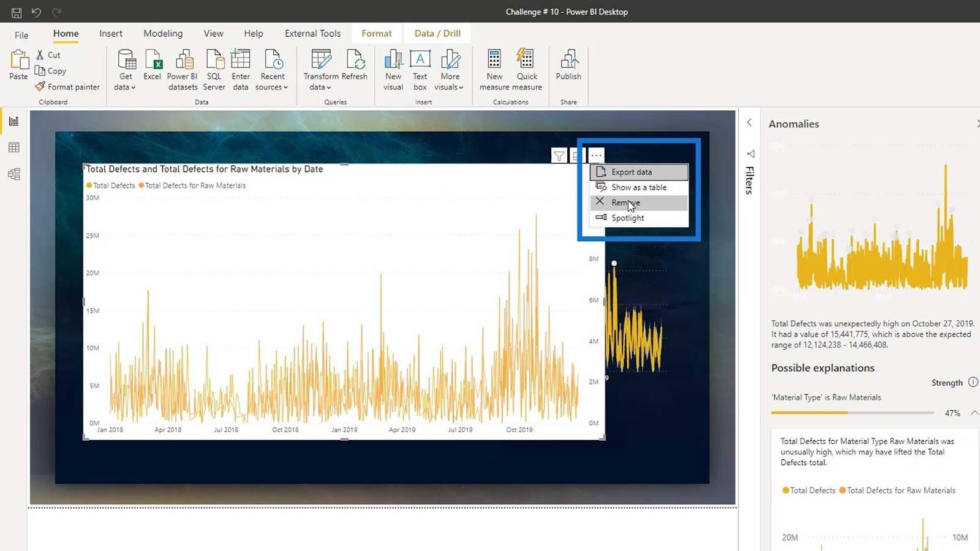The width and height of the screenshot is (980, 551).
Task: Refresh the data queries
Action: (355, 65)
